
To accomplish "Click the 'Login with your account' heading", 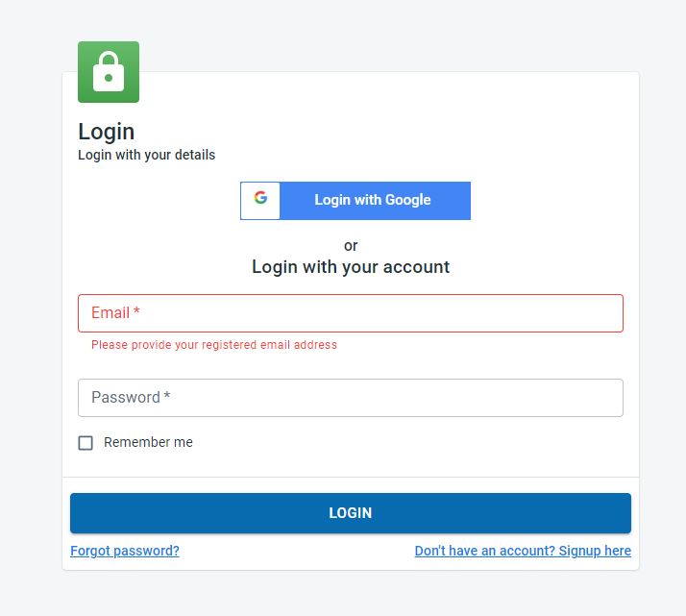I will [x=351, y=267].
